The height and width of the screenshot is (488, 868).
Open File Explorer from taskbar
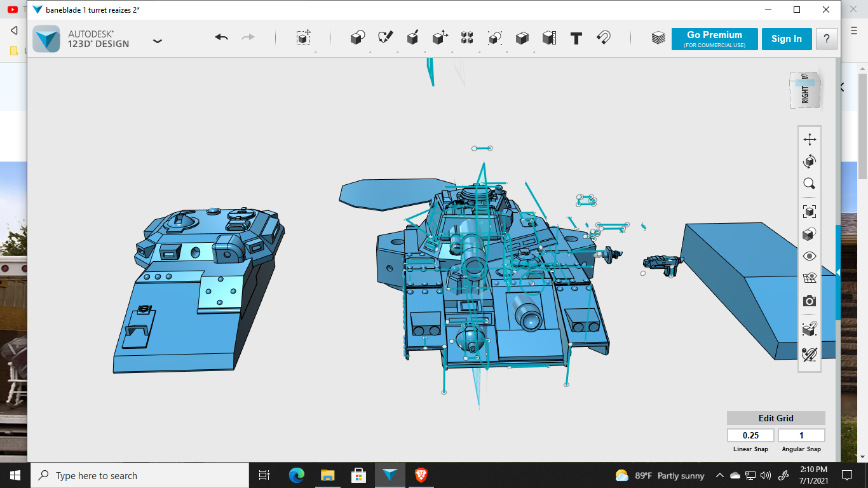pyautogui.click(x=327, y=475)
